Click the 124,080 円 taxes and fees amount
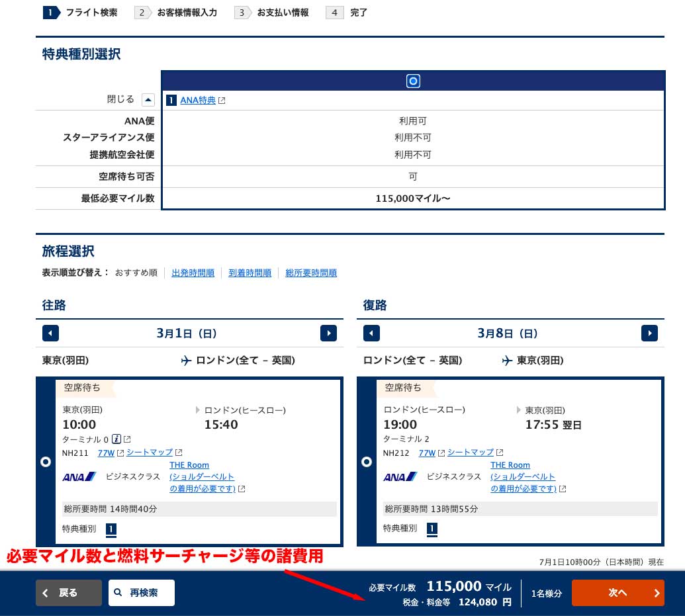This screenshot has height=616, width=685. point(485,603)
